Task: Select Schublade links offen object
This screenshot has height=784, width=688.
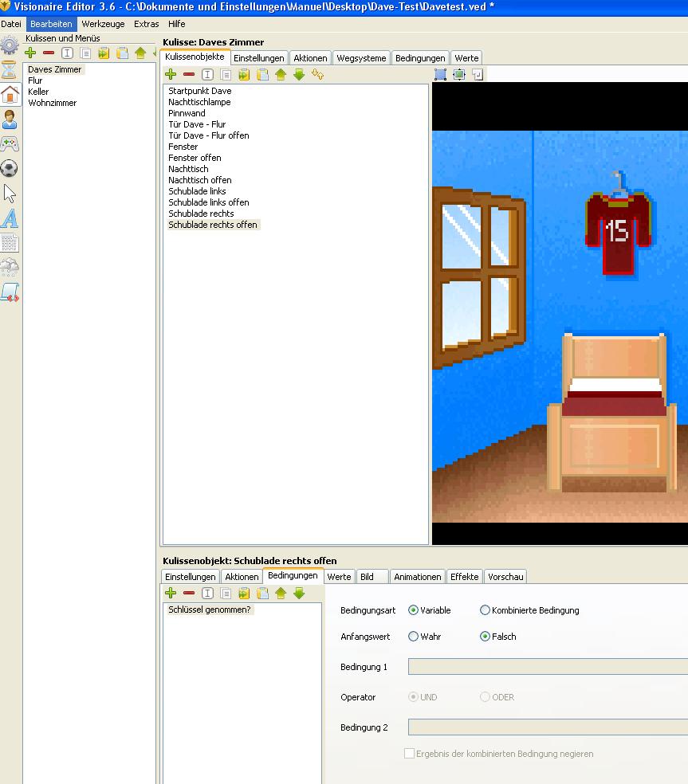Action: 209,202
